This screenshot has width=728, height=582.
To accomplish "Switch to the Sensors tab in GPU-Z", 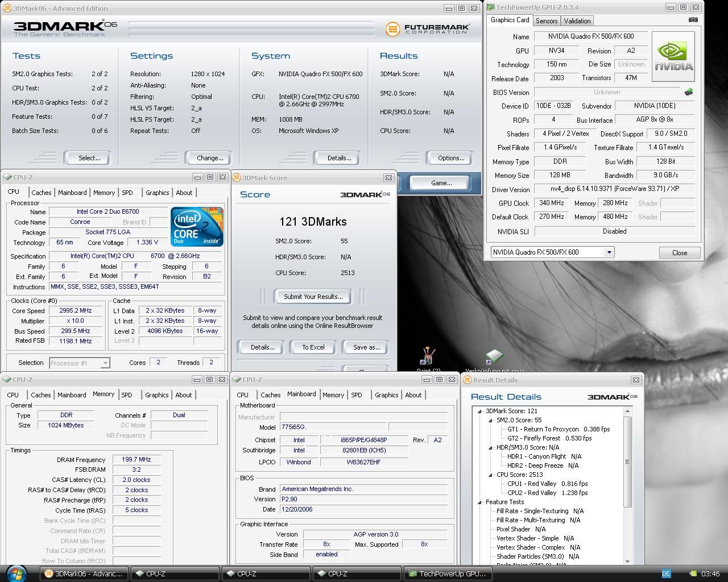I will (547, 20).
